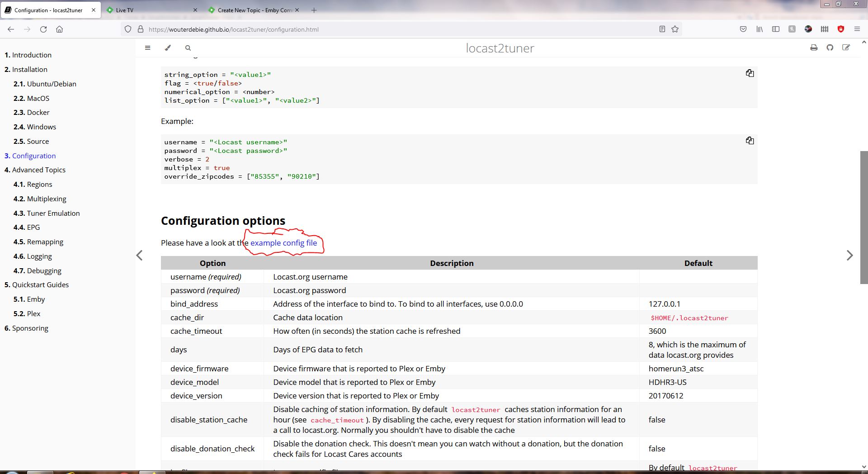
Task: Open tracking protection shield icon
Action: coord(128,29)
